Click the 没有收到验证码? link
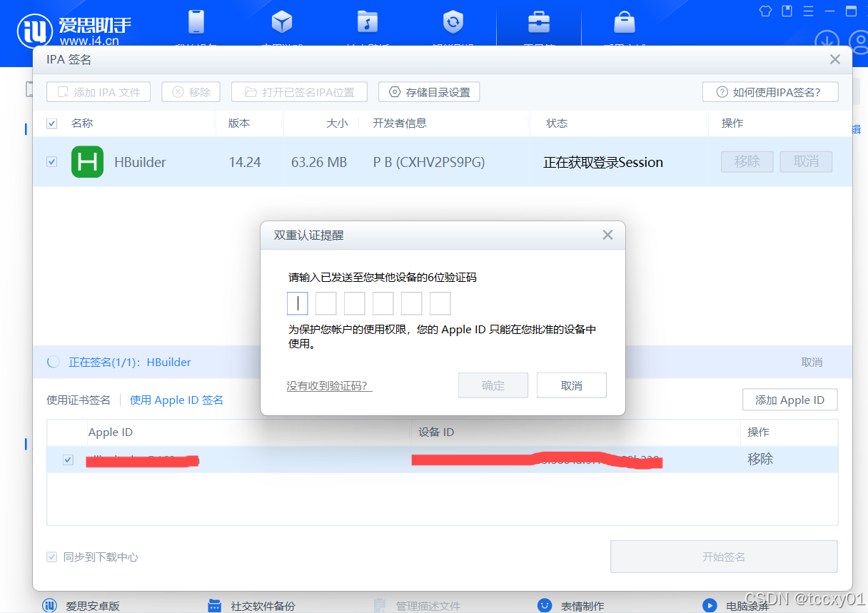The height and width of the screenshot is (613, 868). pyautogui.click(x=329, y=385)
